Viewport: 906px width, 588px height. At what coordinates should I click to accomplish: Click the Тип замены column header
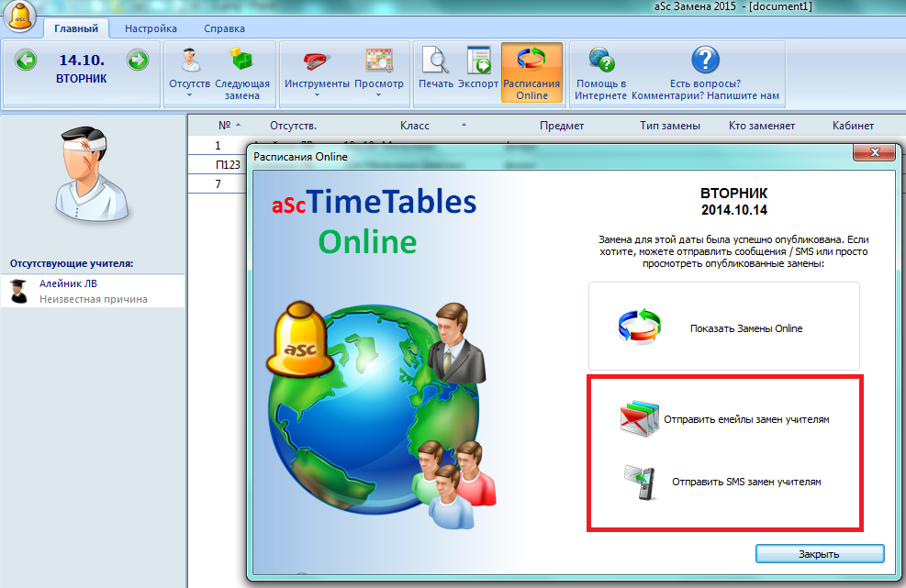point(670,126)
